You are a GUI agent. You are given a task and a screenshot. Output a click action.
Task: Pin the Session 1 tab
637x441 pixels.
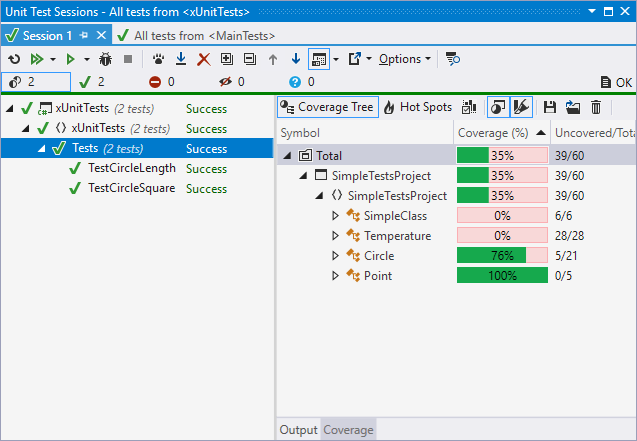84,35
